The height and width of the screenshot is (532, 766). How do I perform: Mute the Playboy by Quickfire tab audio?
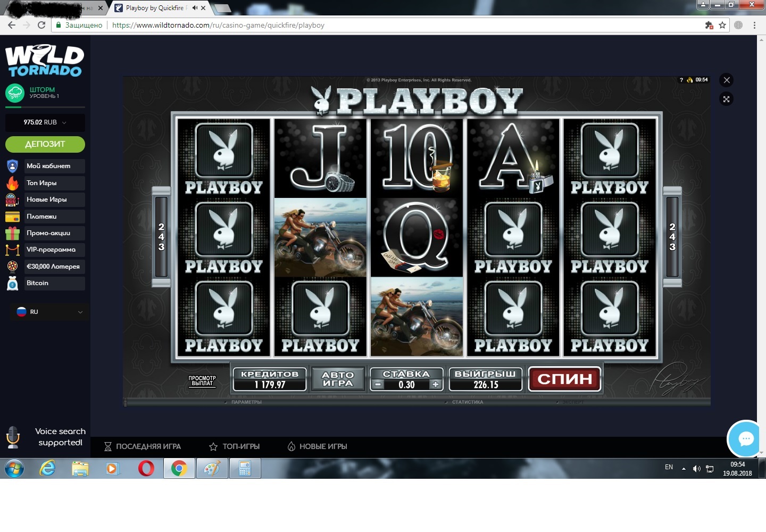coord(195,8)
